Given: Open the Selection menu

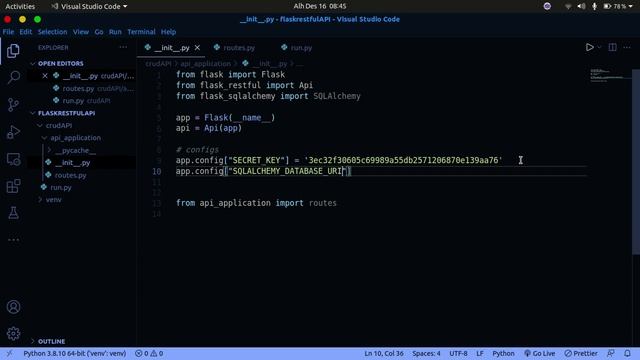Looking at the screenshot, I should click(52, 32).
